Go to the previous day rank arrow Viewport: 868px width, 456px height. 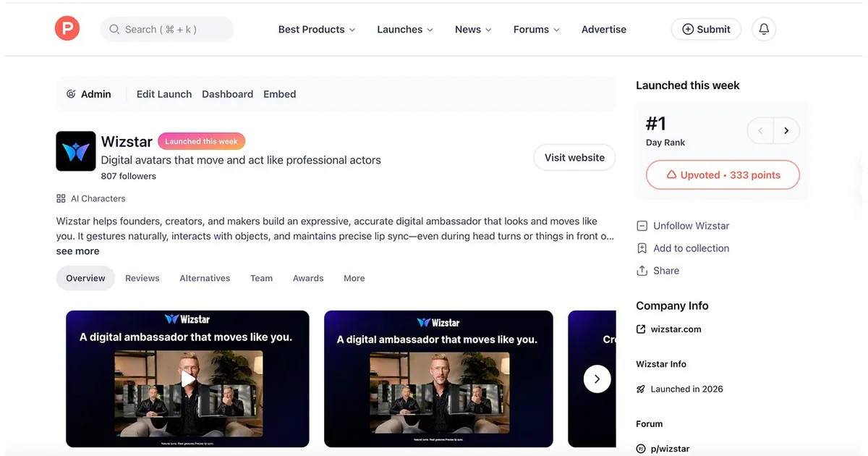(760, 131)
